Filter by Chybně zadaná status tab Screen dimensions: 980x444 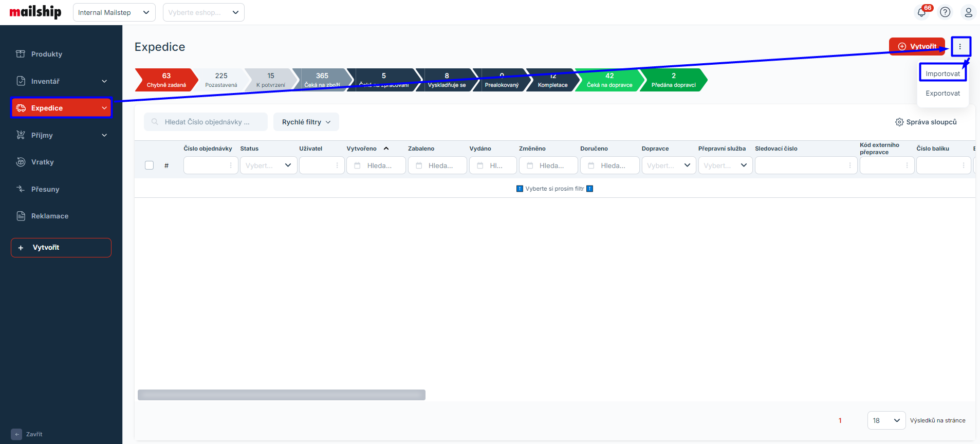(x=166, y=80)
